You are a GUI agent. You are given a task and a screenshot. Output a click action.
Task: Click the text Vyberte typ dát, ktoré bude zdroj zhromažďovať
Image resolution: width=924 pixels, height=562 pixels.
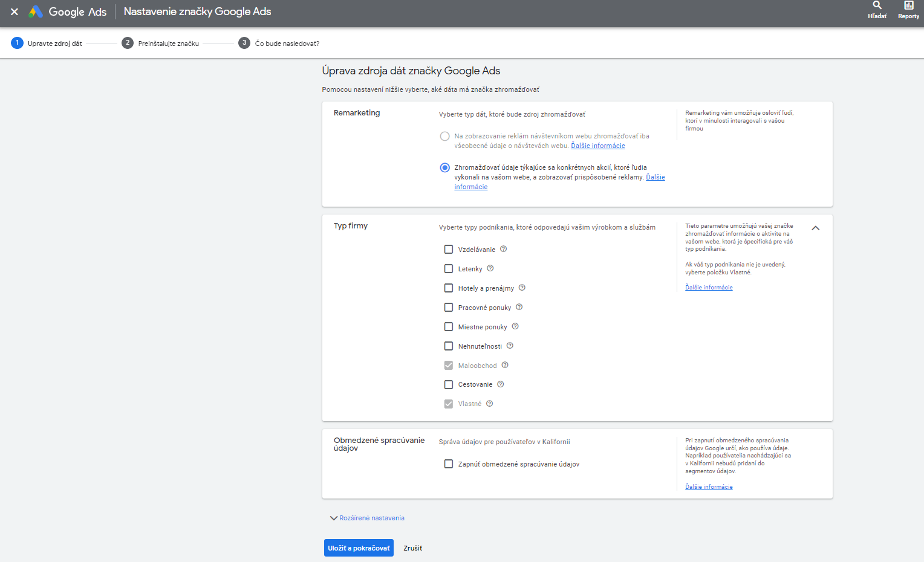(x=512, y=114)
